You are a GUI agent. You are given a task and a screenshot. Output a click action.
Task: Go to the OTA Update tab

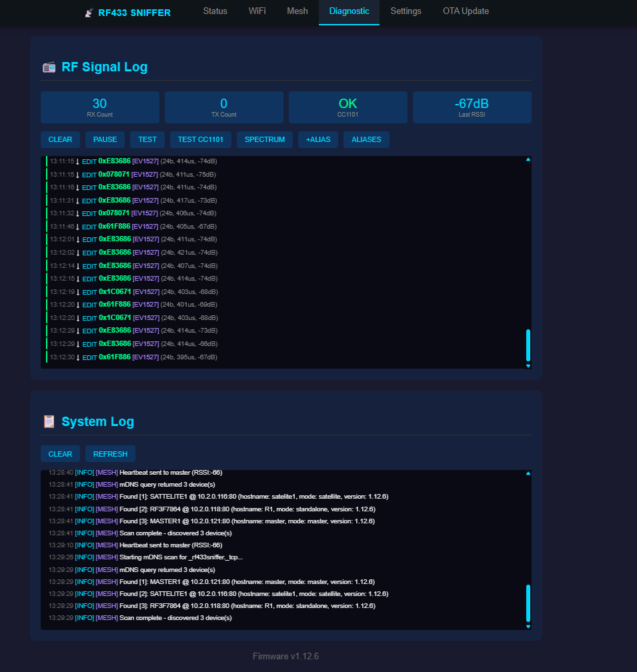tap(466, 11)
